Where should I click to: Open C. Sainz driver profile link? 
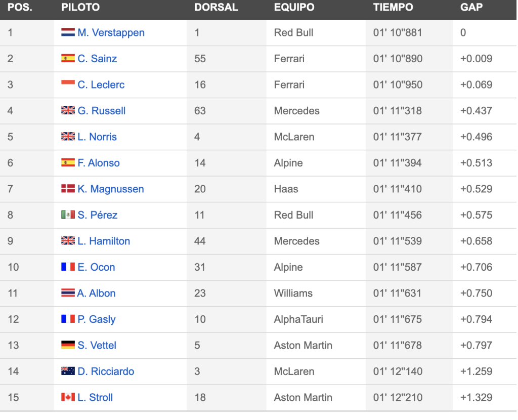click(x=97, y=59)
